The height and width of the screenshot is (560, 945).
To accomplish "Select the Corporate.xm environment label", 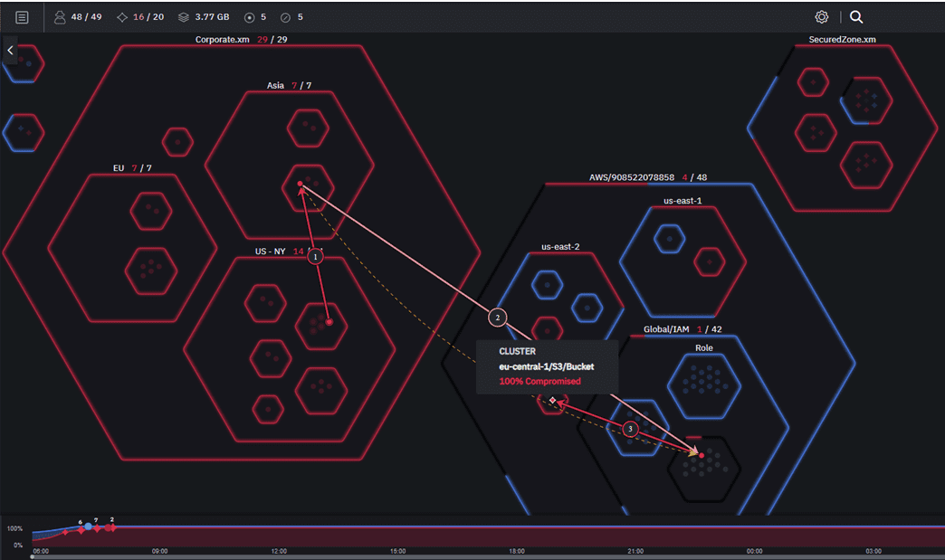I will [x=221, y=40].
